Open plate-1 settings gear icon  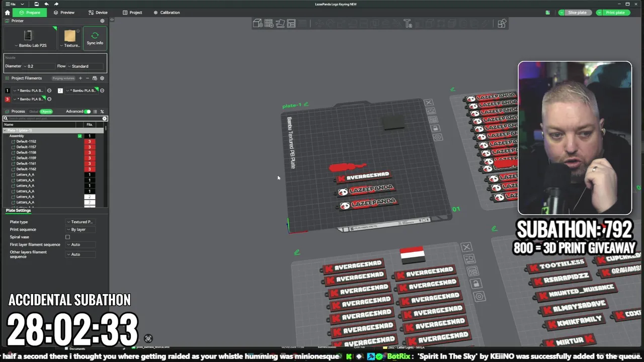point(437,137)
